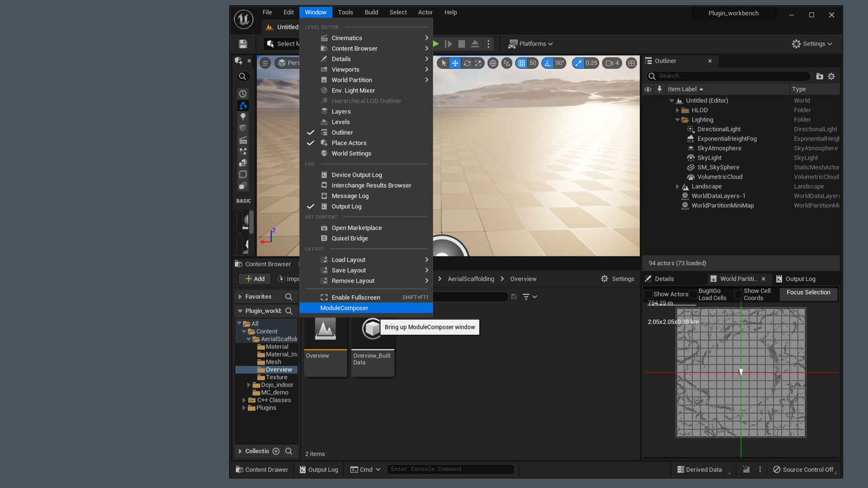868x488 pixels.
Task: Select Visual Effects sparkle category in Place Actors
Action: tap(243, 151)
